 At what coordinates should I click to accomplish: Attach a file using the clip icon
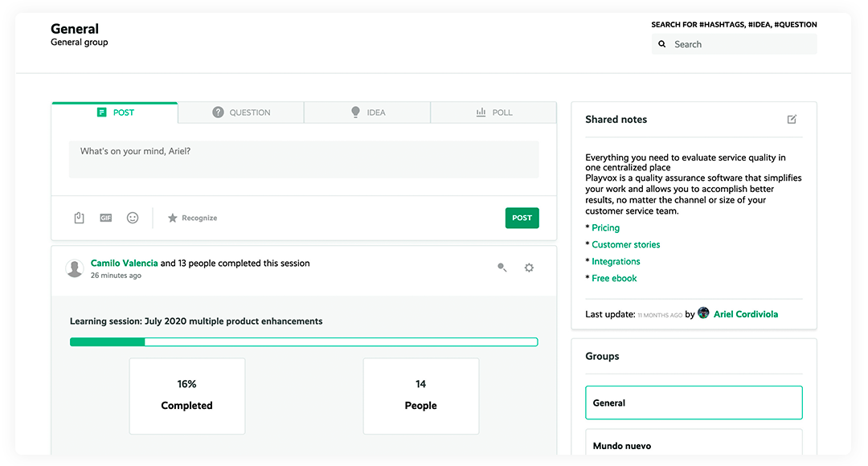(79, 218)
